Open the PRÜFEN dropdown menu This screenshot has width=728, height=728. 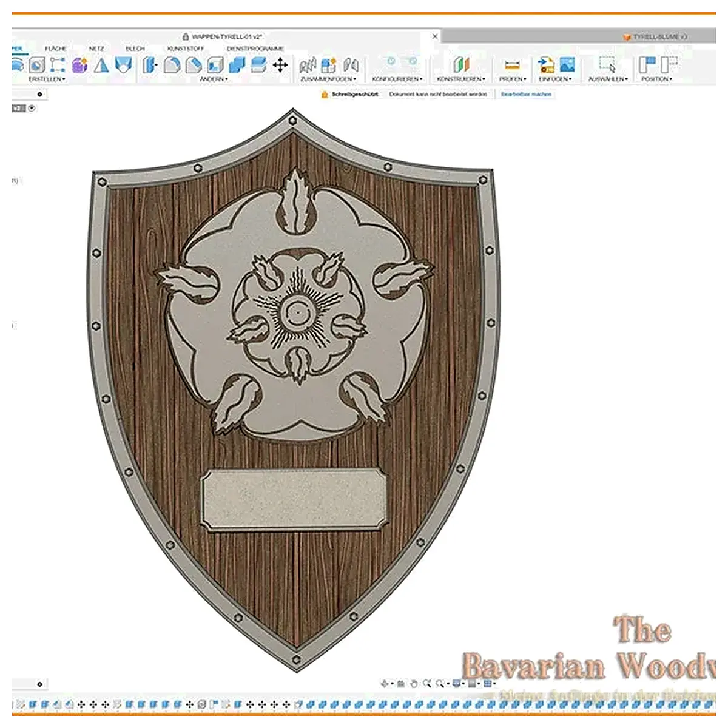(513, 79)
